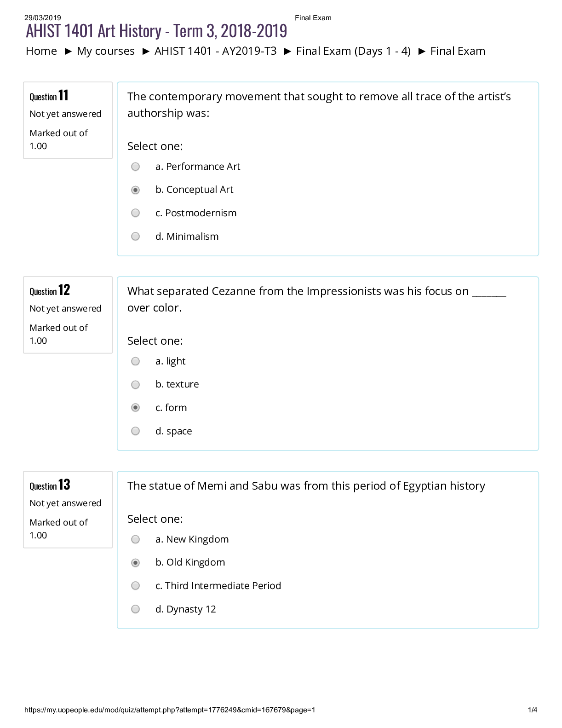
Task: Choose Old Kingdom answer option
Action: pos(135,563)
